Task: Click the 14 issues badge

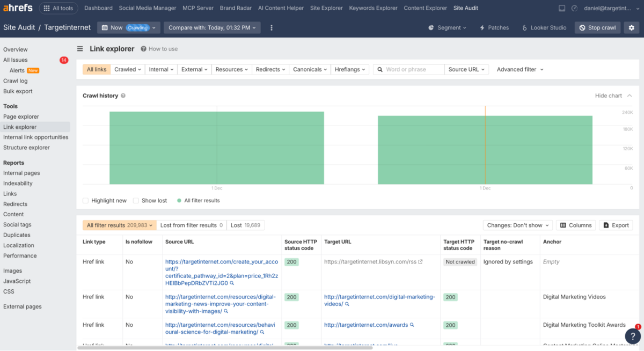Action: click(64, 60)
